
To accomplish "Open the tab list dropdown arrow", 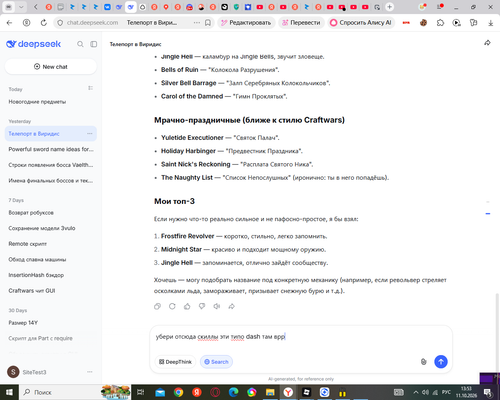I will point(21,7).
